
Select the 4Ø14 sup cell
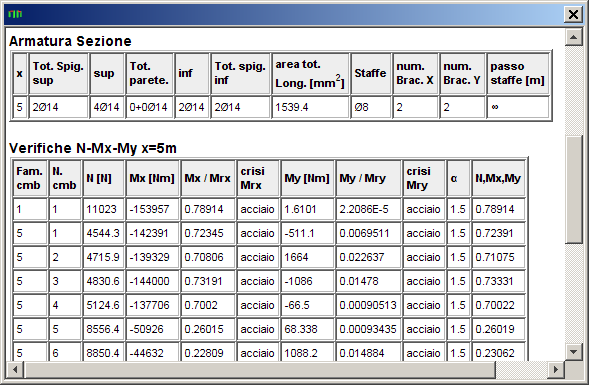pos(106,107)
